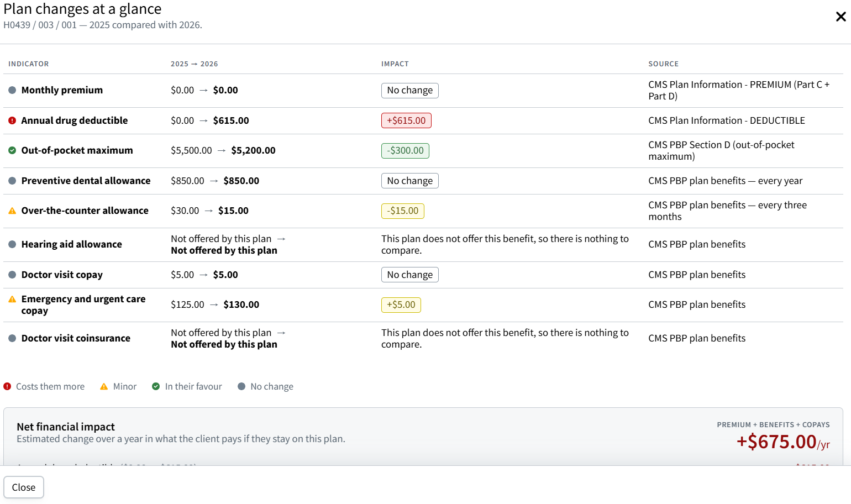Viewport: 851px width, 504px height.
Task: Click the -$300.00 impact badge
Action: click(405, 150)
